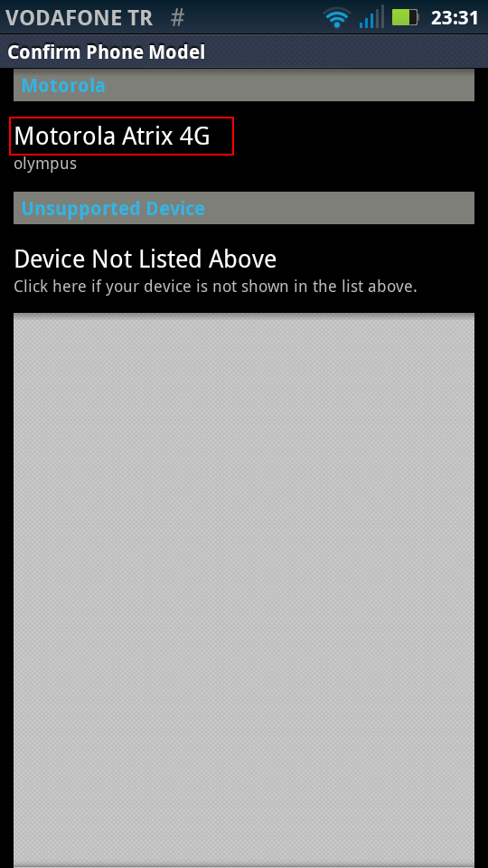Tap the # superuser notification icon
The image size is (488, 868).
tap(177, 17)
